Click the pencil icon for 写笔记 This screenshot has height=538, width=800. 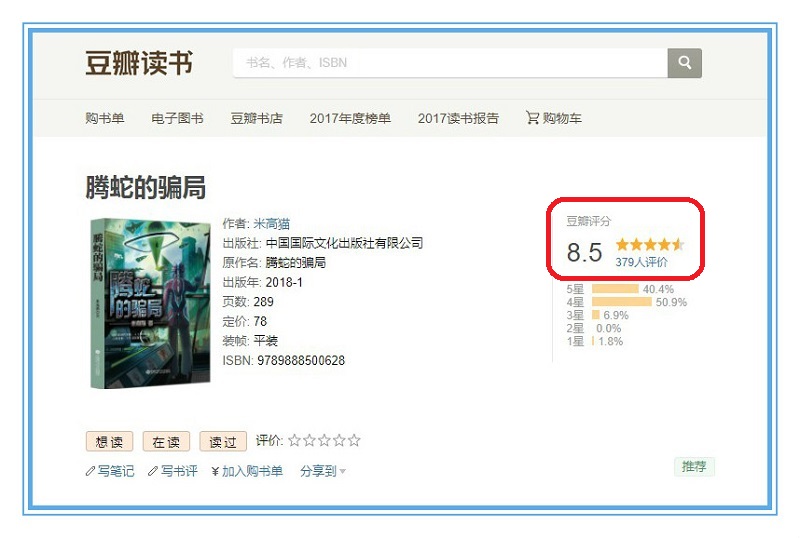click(x=90, y=471)
